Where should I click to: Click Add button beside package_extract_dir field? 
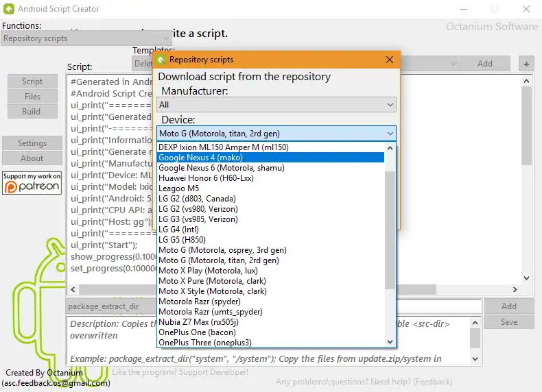pos(509,306)
